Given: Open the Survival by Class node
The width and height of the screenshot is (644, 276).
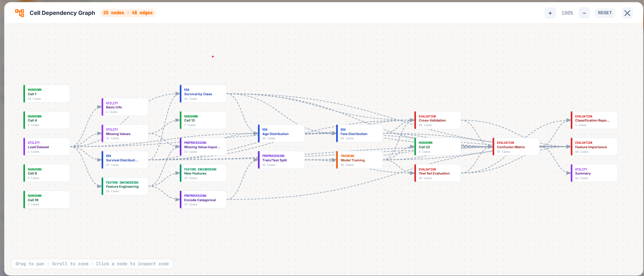Looking at the screenshot, I should 203,94.
